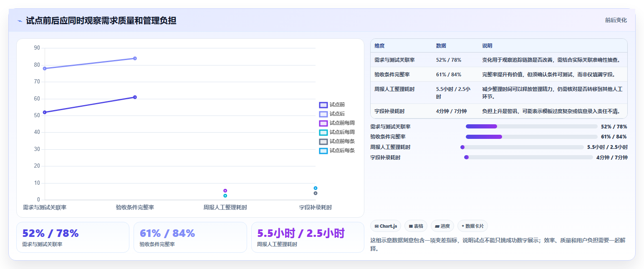Image resolution: width=644 pixels, height=269 pixels.
Task: Click the 5.5小时 / 2.5小时 value beside progress bar
Action: (x=607, y=147)
